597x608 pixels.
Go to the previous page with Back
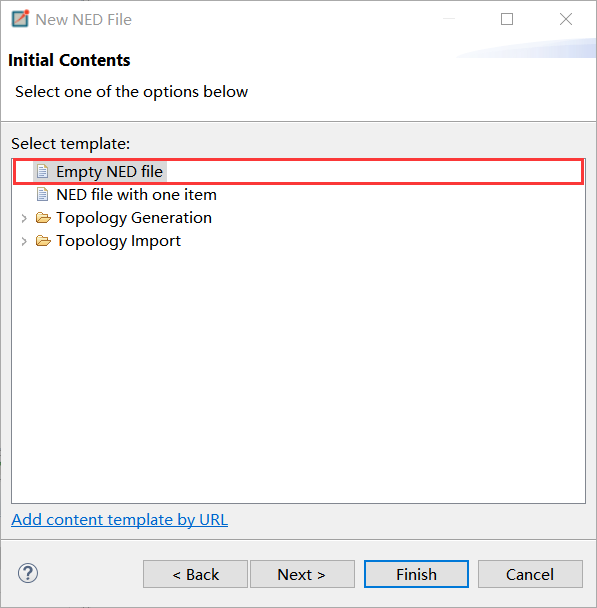click(x=195, y=574)
